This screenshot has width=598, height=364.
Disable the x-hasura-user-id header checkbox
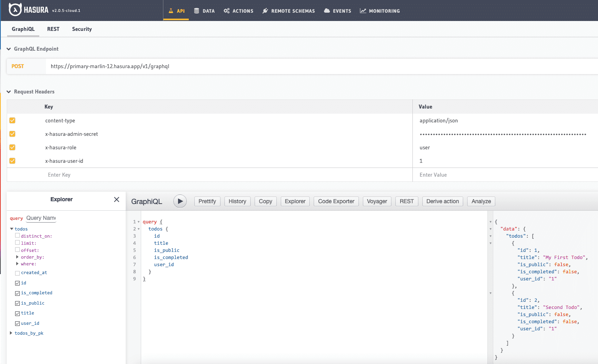tap(12, 161)
